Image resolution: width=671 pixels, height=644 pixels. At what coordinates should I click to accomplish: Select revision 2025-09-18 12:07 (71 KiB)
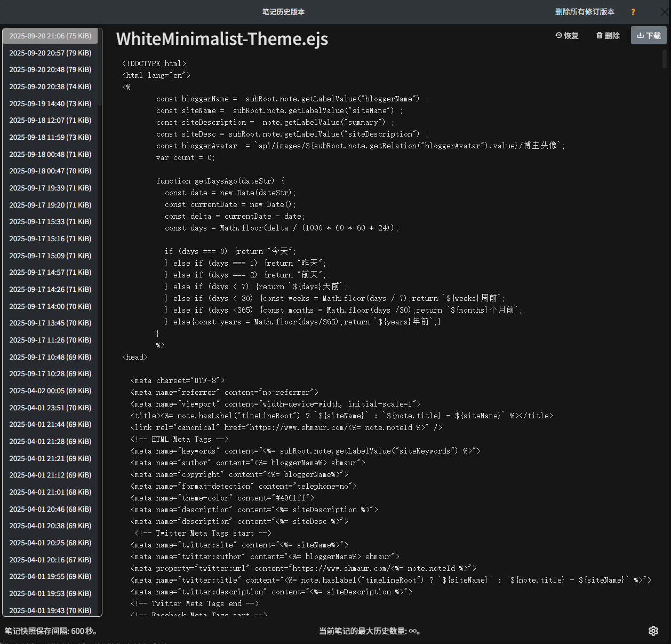point(50,121)
